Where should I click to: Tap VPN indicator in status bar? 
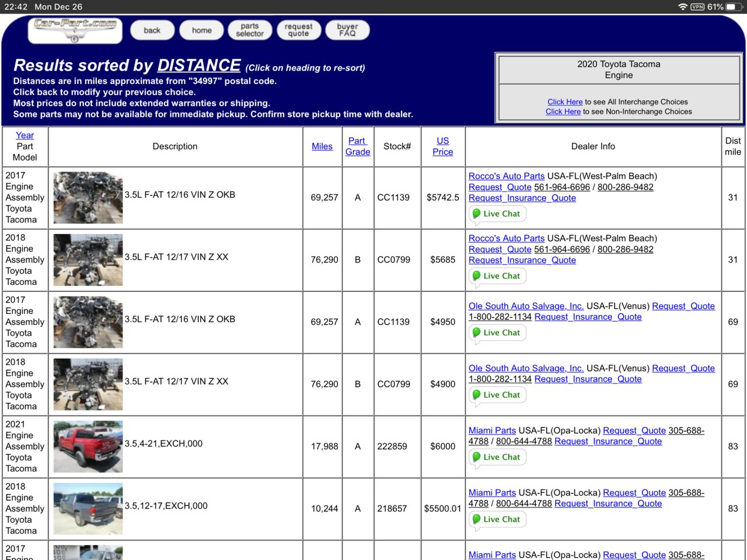click(x=697, y=7)
